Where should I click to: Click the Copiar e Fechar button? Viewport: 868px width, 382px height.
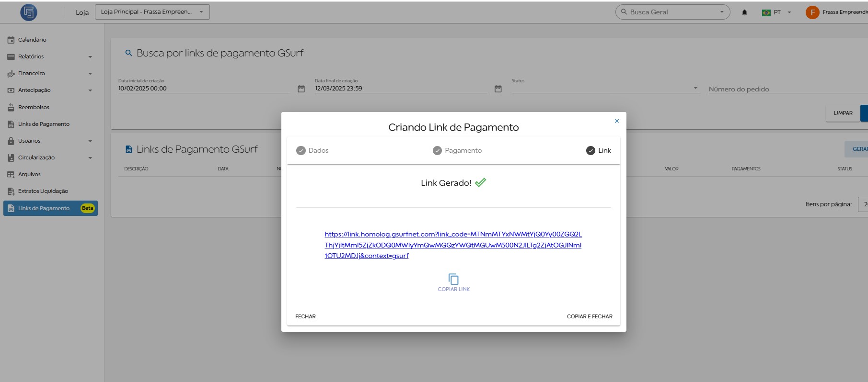[589, 316]
